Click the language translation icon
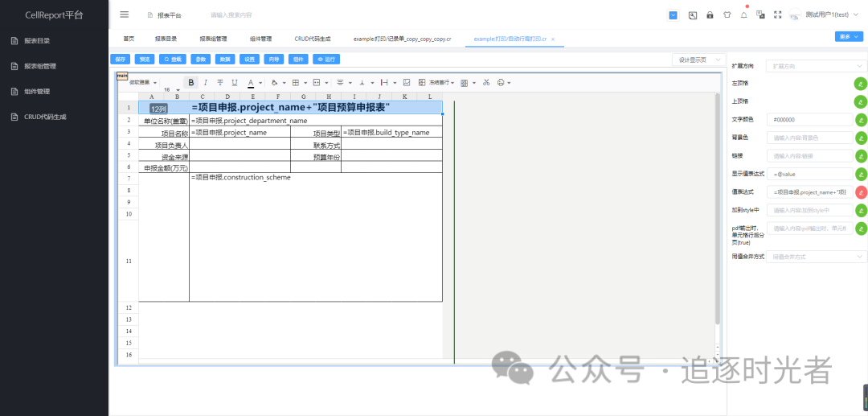This screenshot has width=868, height=416. point(760,14)
